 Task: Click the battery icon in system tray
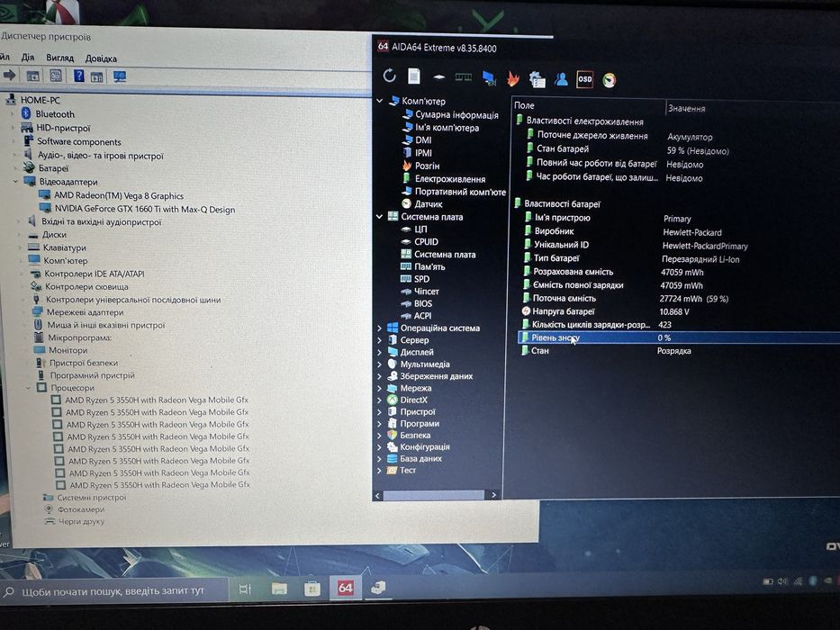click(767, 581)
